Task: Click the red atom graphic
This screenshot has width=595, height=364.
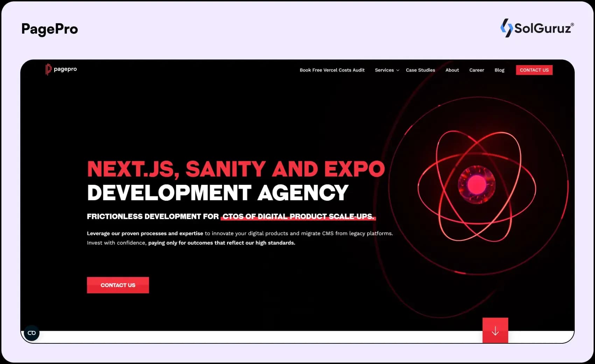Action: point(477,185)
